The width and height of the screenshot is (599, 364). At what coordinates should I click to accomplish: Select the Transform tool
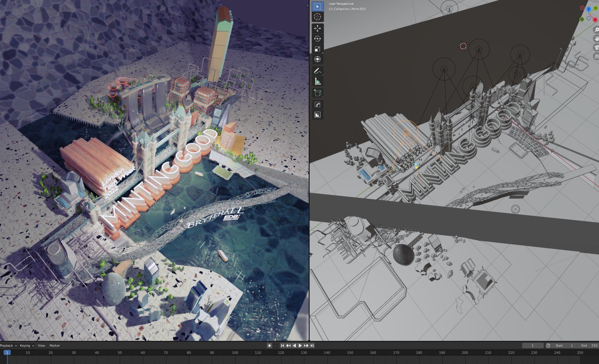(x=318, y=59)
